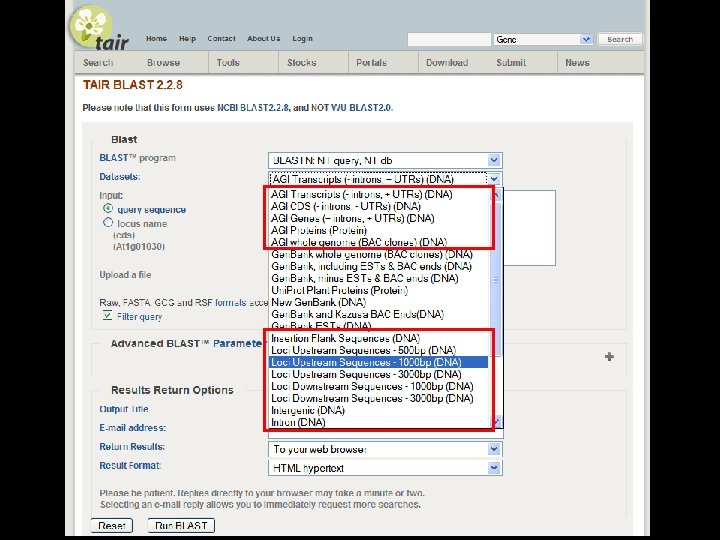Open the Return Results dropdown
Viewport: 720px width, 540px height.
click(x=385, y=449)
